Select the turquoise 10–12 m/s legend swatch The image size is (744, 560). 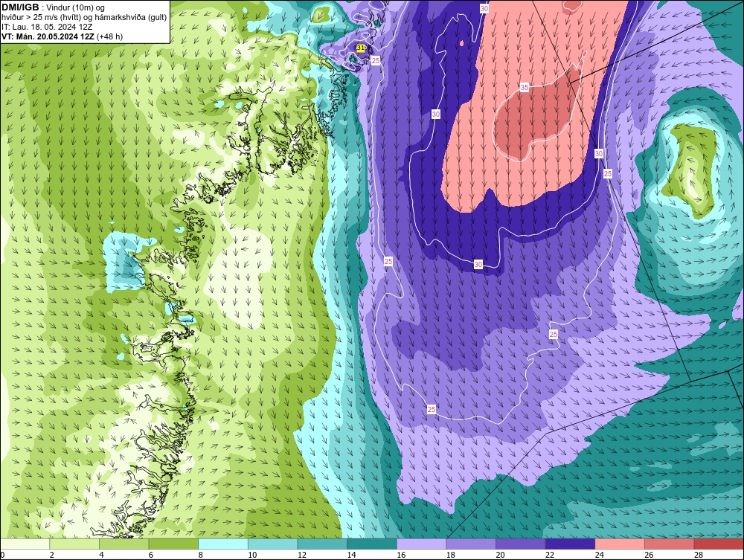pyautogui.click(x=273, y=544)
